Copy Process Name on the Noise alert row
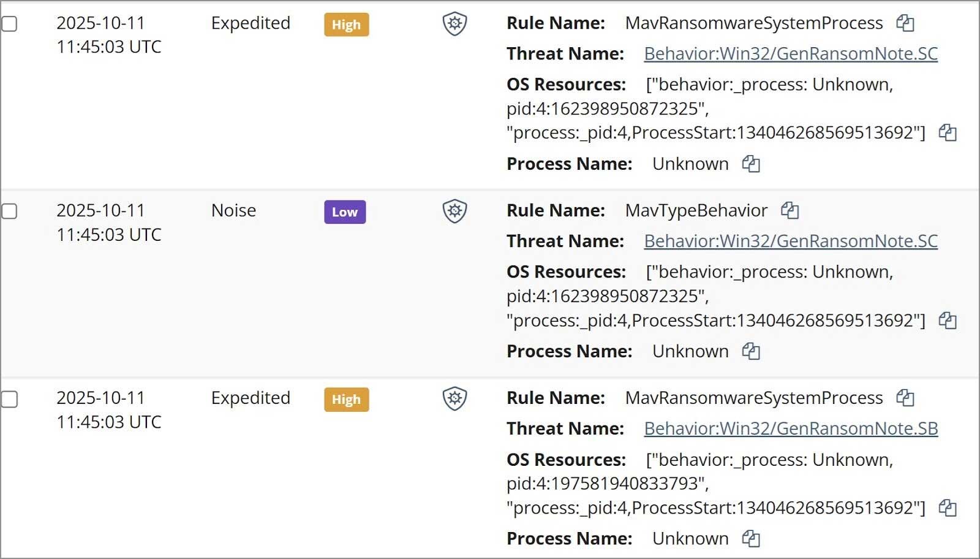The image size is (980, 559). 752,351
